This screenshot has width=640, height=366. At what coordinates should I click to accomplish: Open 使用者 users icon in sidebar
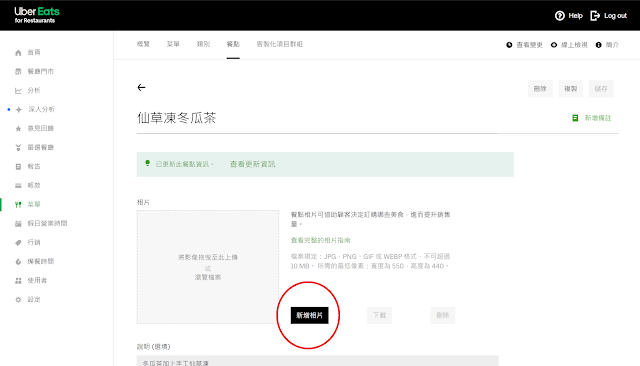(18, 280)
